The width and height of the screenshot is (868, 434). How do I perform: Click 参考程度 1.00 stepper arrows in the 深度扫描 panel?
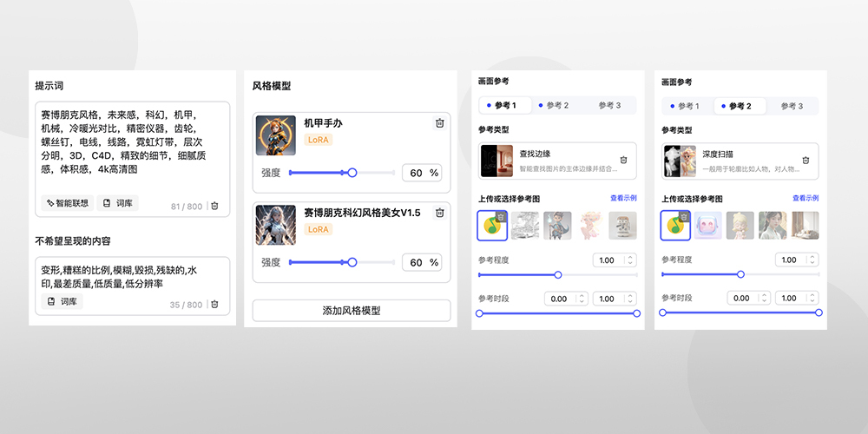tap(812, 260)
